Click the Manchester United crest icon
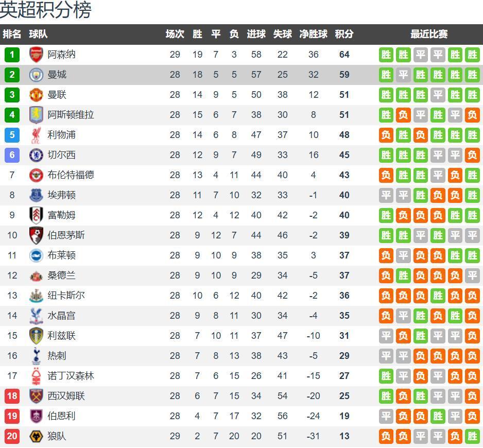The height and width of the screenshot is (448, 483). pos(36,95)
